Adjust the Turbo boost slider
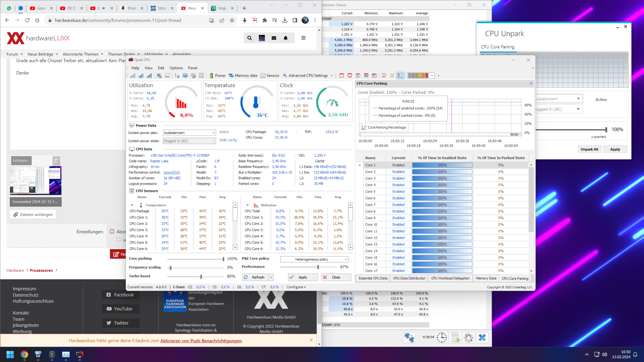 coord(201,277)
